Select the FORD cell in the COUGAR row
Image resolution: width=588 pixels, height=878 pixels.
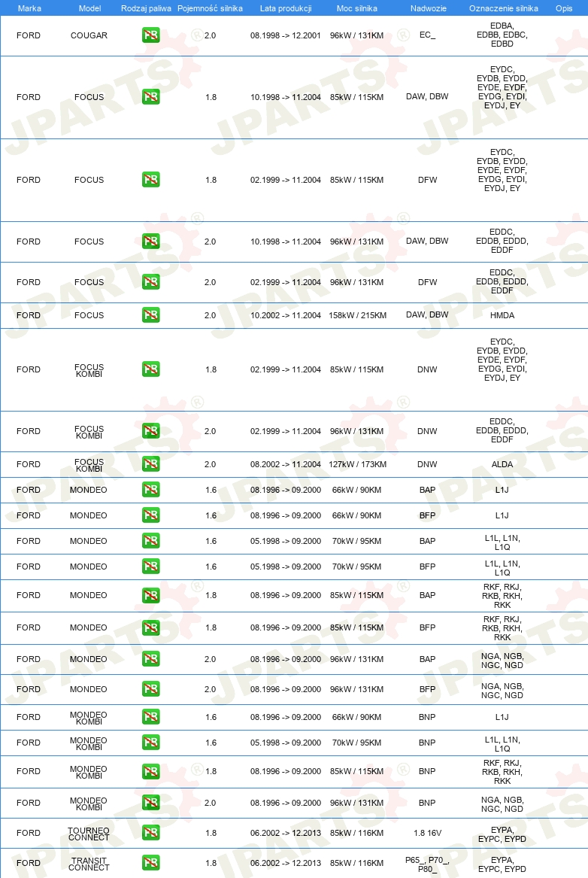(x=29, y=35)
